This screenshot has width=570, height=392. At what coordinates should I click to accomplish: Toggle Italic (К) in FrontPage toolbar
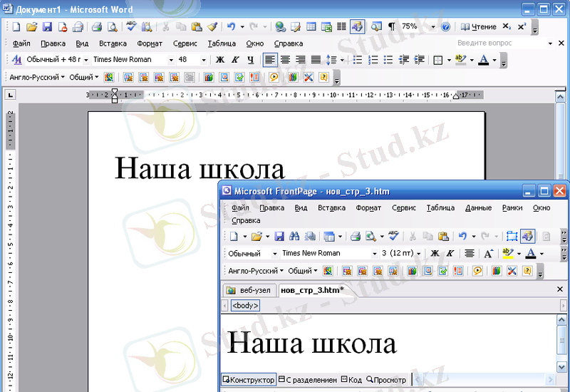450,254
